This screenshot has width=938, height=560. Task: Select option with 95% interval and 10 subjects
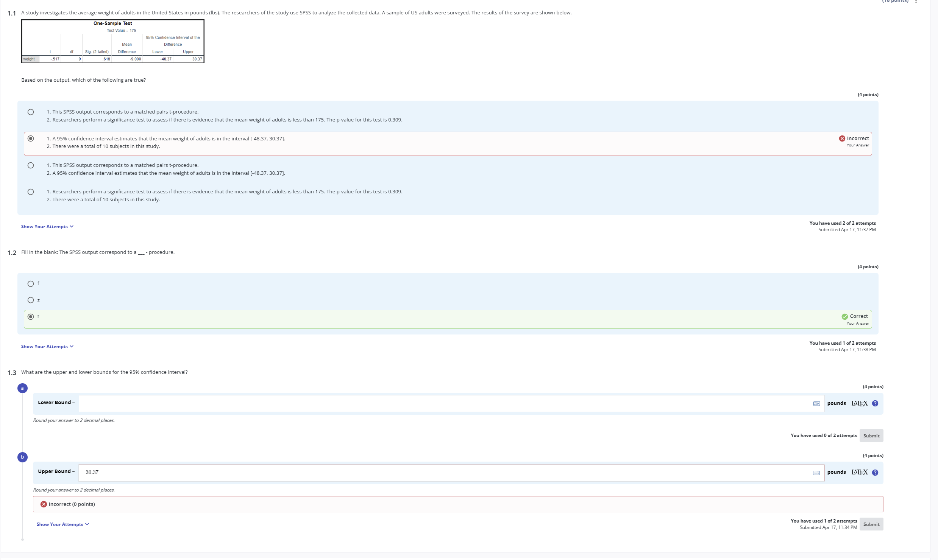[x=31, y=138]
